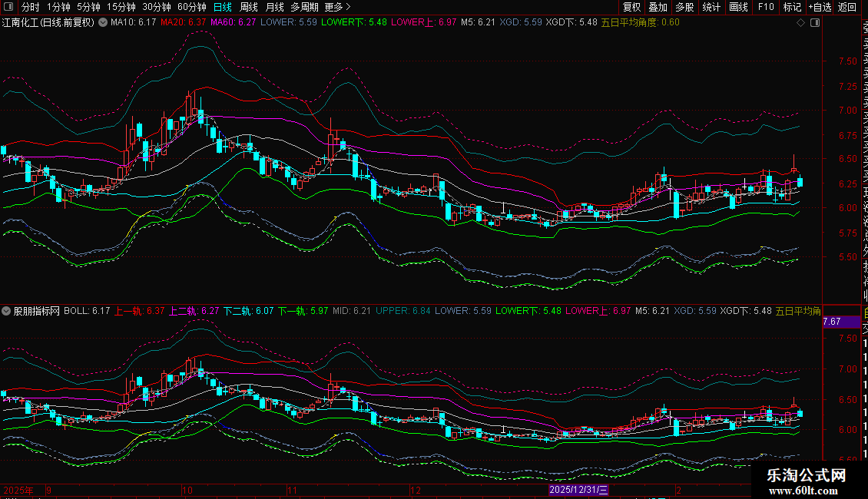Image resolution: width=868 pixels, height=499 pixels.
Task: Click month 11 on the time axis
Action: click(x=293, y=490)
